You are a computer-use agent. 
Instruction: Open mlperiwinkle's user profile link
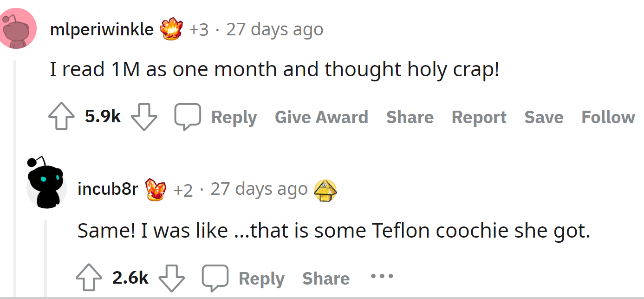point(102,29)
